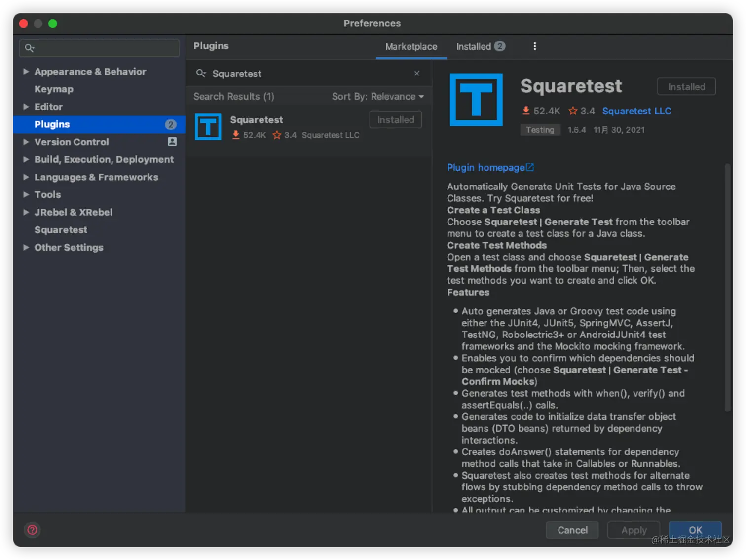Image resolution: width=746 pixels, height=560 pixels.
Task: Click the Features heading in description
Action: pos(468,292)
